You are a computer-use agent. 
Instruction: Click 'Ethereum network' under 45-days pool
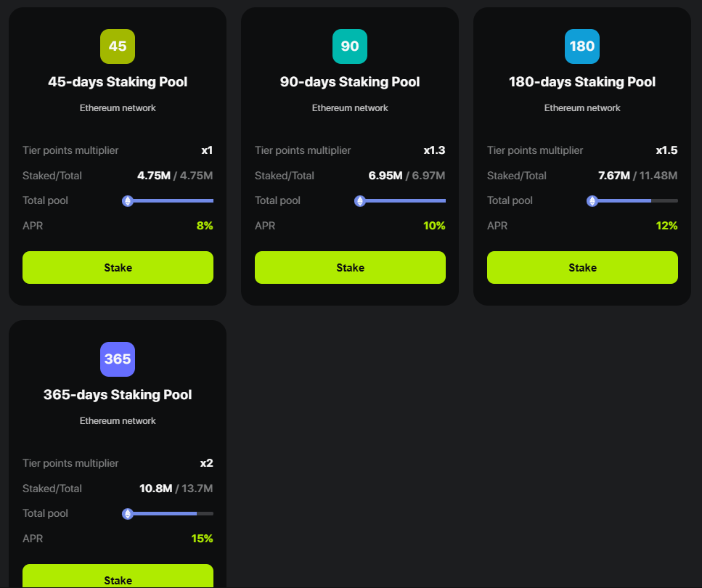(x=118, y=108)
